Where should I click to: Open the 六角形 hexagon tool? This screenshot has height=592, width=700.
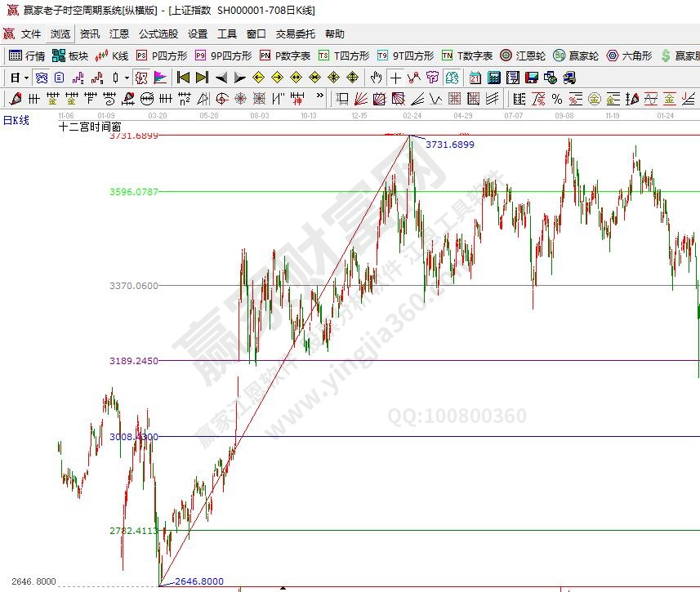point(629,56)
